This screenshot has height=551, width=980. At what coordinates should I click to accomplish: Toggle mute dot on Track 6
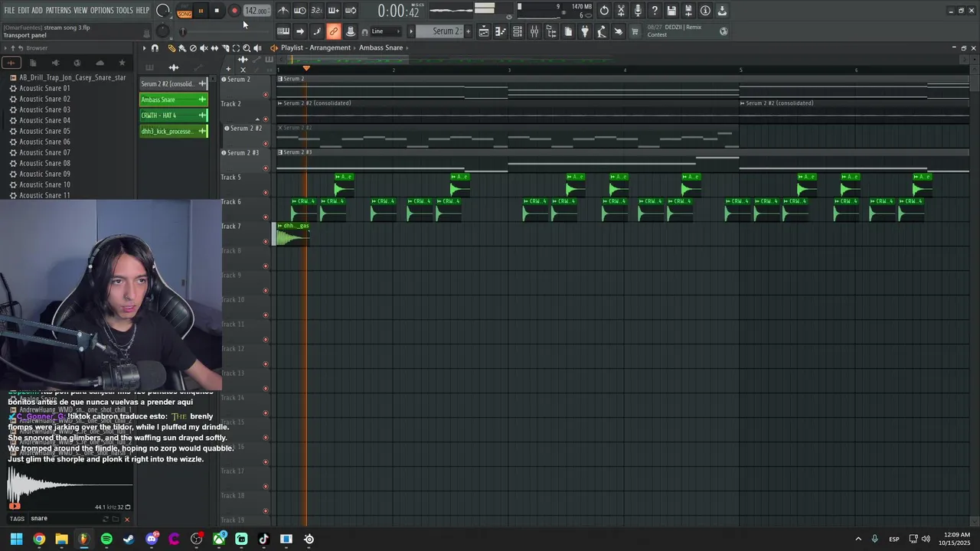pos(266,217)
